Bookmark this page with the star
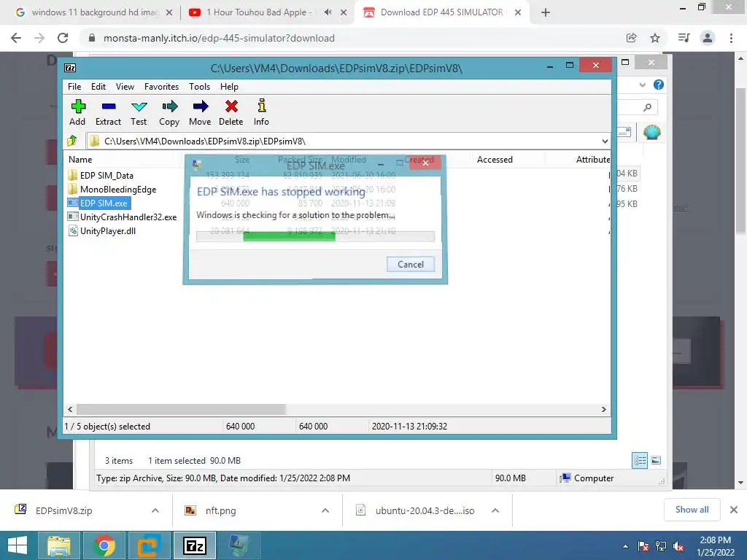The width and height of the screenshot is (747, 560). pos(655,38)
